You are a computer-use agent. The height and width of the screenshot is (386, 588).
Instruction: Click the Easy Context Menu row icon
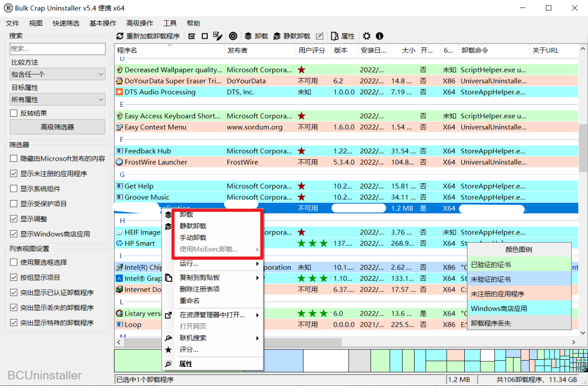point(119,127)
